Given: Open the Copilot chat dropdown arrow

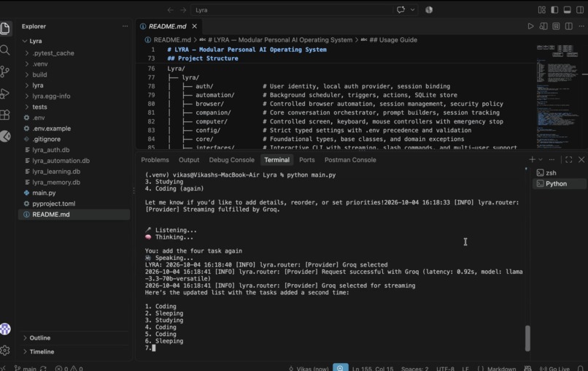Looking at the screenshot, I should [412, 9].
